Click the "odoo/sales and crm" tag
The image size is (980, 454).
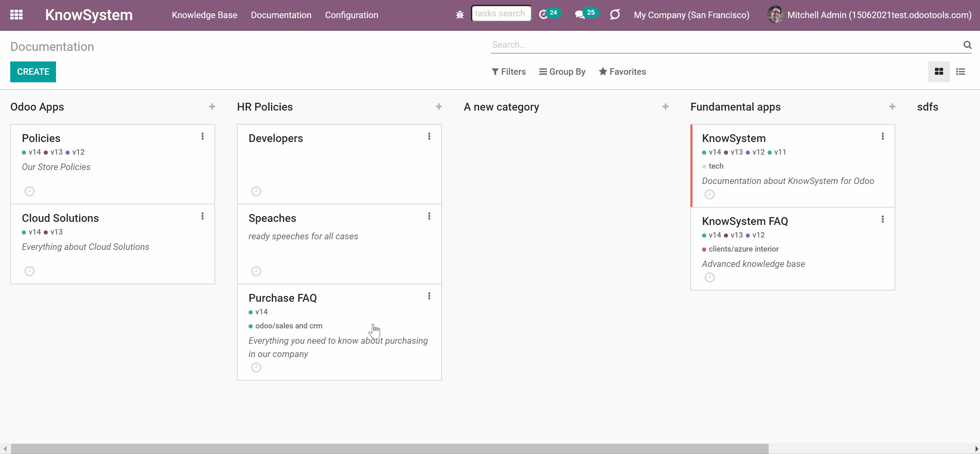[x=285, y=326]
